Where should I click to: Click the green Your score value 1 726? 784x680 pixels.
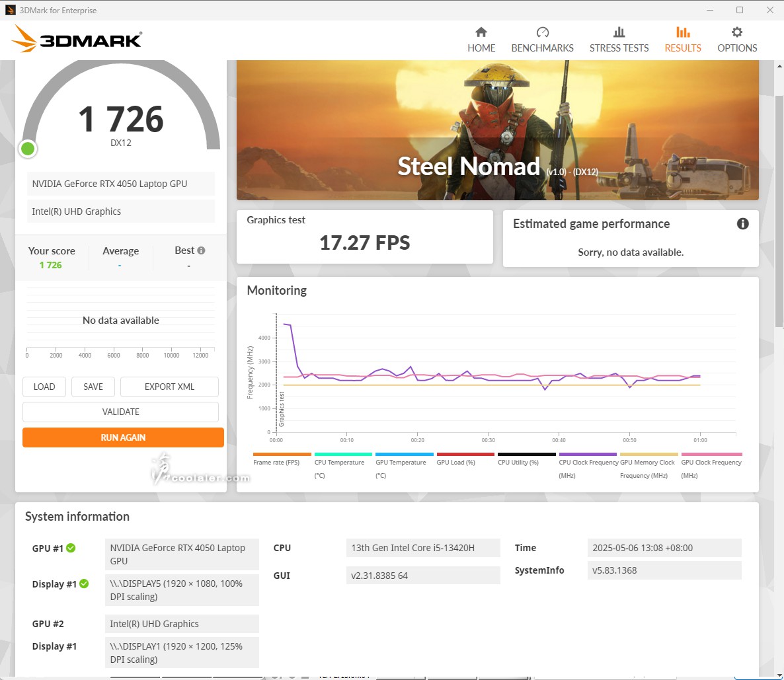click(50, 265)
